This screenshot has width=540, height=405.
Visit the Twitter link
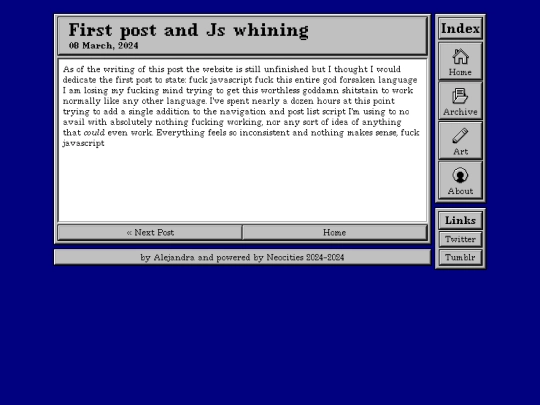tap(460, 239)
